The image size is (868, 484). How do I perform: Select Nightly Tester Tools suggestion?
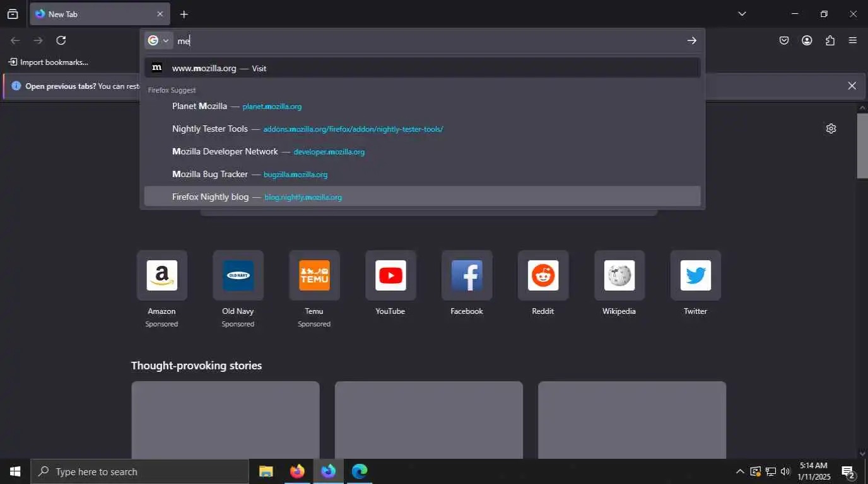click(422, 129)
